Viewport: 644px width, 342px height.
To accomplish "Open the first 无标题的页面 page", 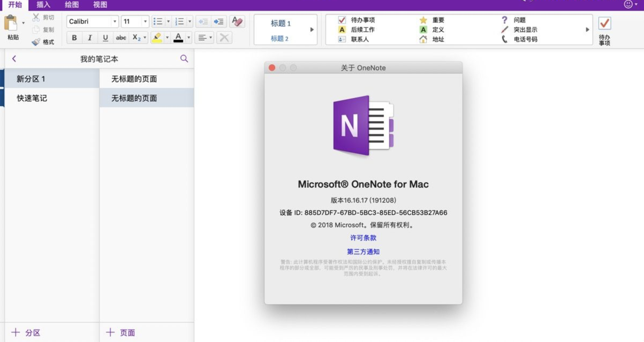I will tap(147, 79).
